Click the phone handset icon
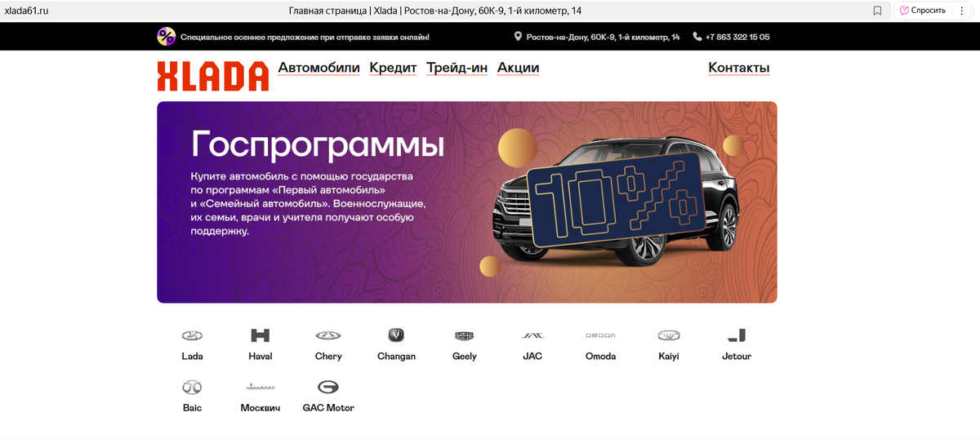 point(697,37)
